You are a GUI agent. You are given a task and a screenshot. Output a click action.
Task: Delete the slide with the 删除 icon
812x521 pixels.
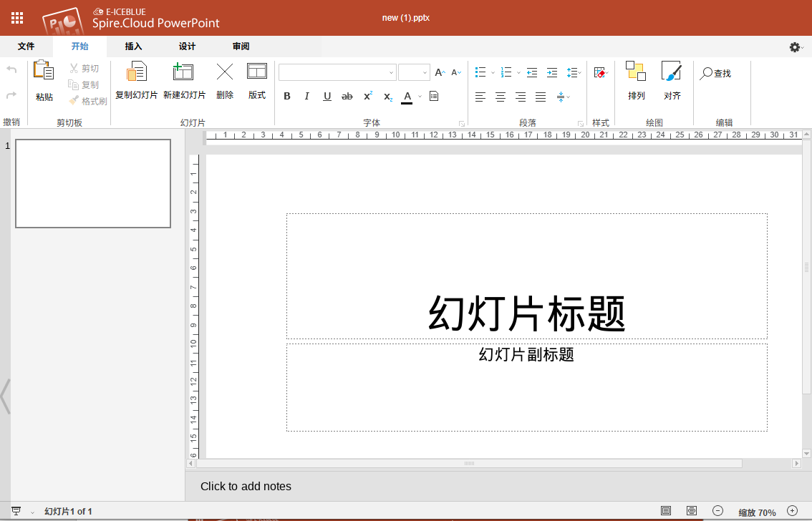225,72
